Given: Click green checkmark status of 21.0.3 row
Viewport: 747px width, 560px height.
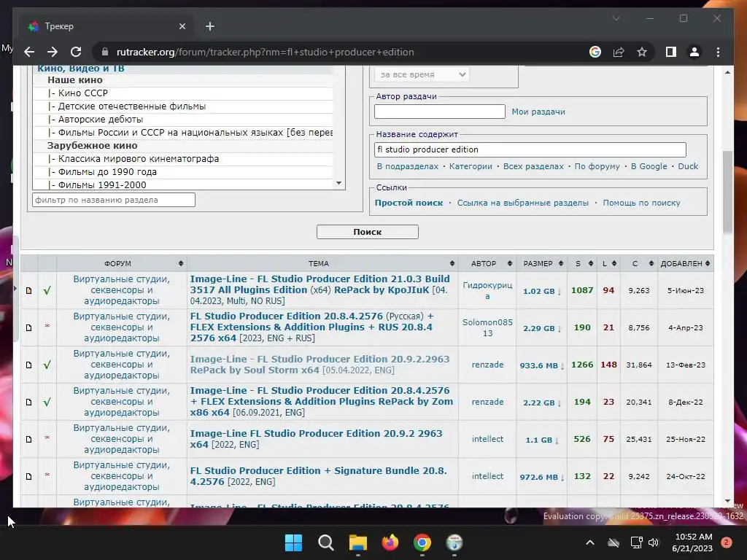Looking at the screenshot, I should point(47,290).
